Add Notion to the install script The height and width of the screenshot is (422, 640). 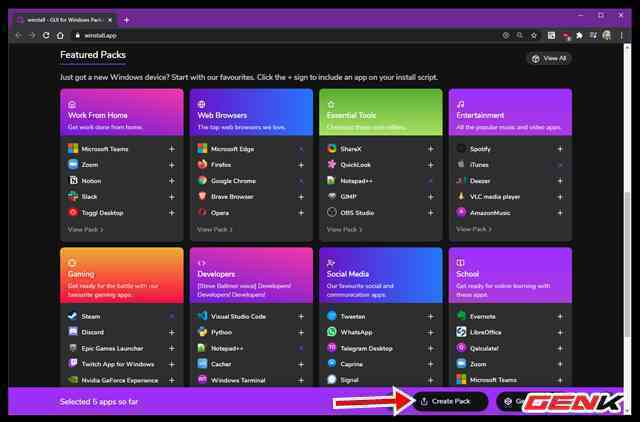point(172,181)
